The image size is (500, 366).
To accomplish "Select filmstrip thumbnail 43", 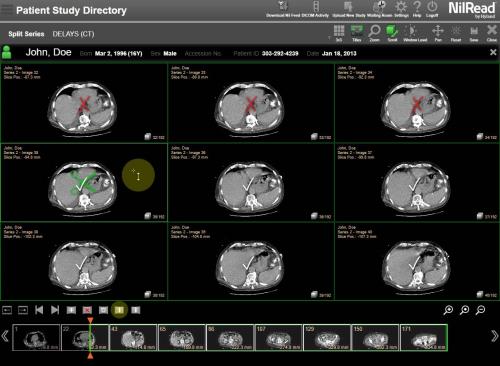I will click(133, 337).
